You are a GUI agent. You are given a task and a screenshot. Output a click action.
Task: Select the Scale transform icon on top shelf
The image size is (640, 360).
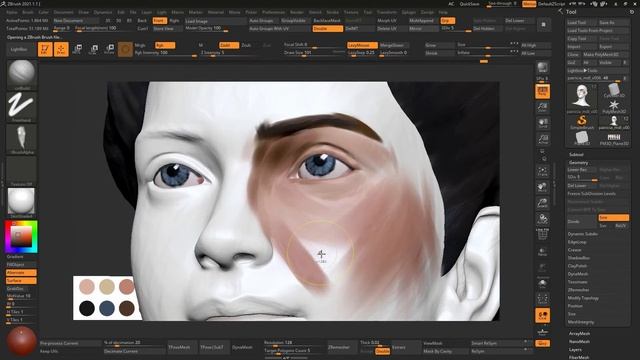93,49
